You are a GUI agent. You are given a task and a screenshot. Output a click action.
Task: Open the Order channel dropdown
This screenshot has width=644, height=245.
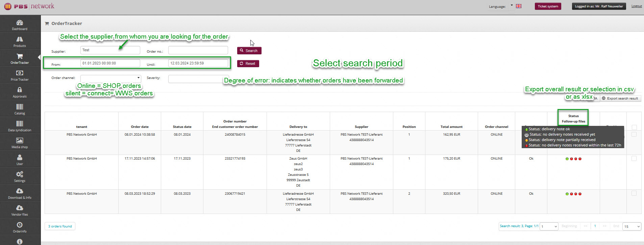point(110,78)
